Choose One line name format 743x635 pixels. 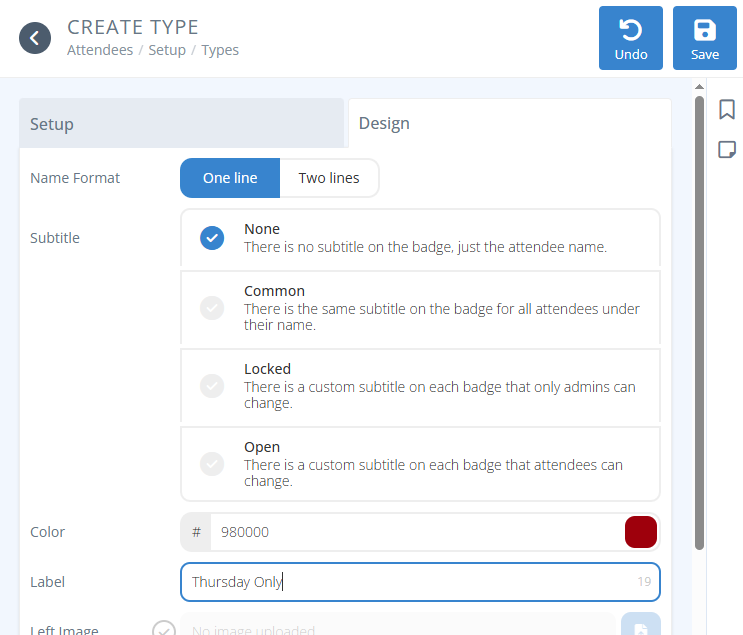[230, 178]
